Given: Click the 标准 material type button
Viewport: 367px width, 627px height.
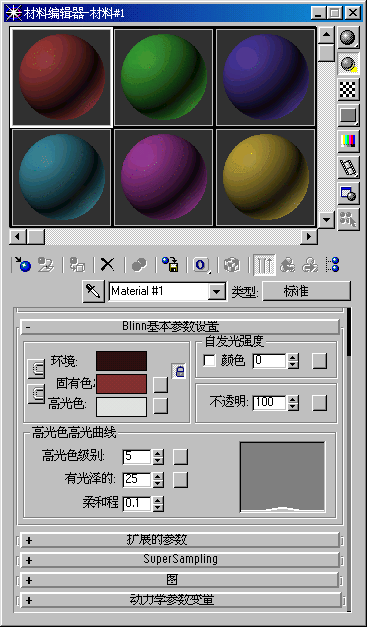Looking at the screenshot, I should (x=306, y=291).
